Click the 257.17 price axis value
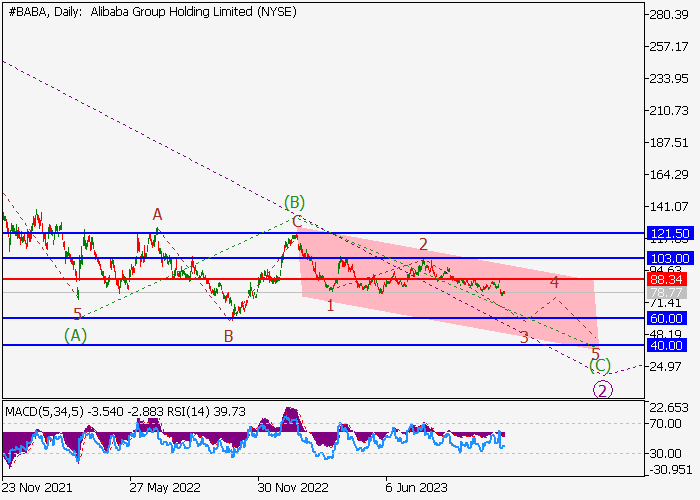The width and height of the screenshot is (700, 500). point(668,47)
